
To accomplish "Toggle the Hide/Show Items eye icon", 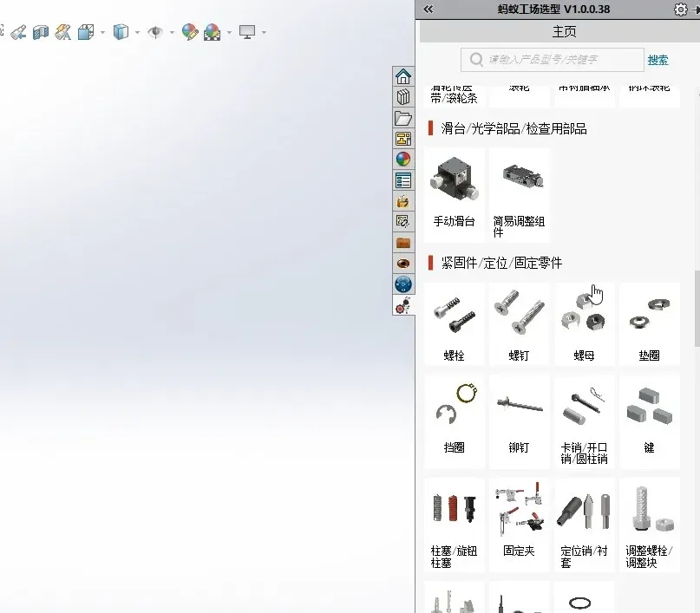I will tap(155, 32).
